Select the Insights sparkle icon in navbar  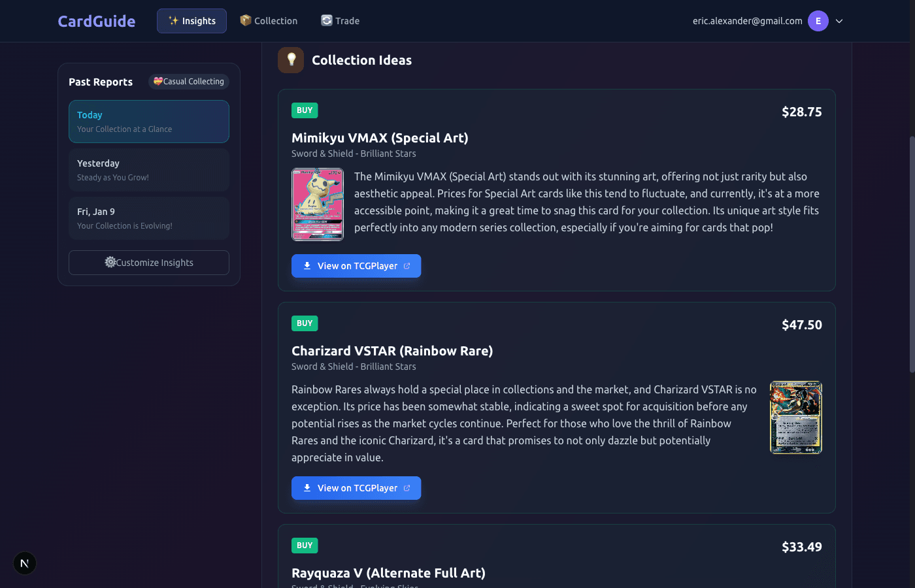[x=173, y=20]
